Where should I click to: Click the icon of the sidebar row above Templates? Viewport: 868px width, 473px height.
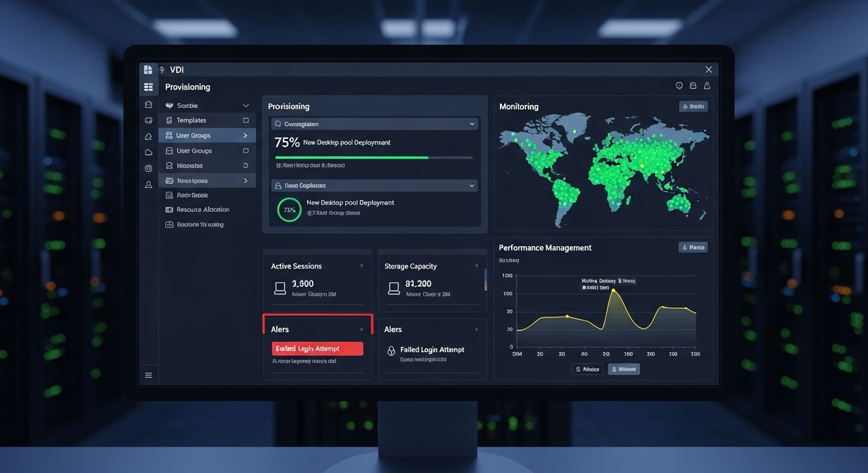coord(170,105)
